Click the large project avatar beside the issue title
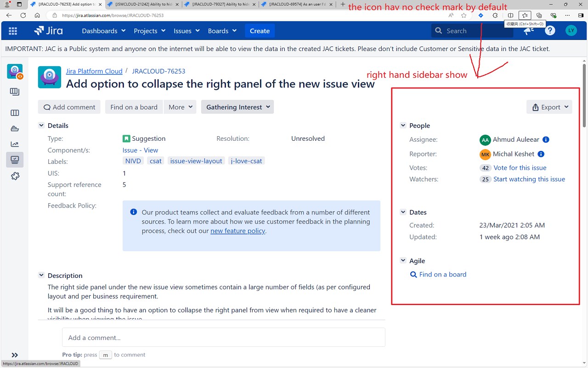588x368 pixels. click(50, 77)
